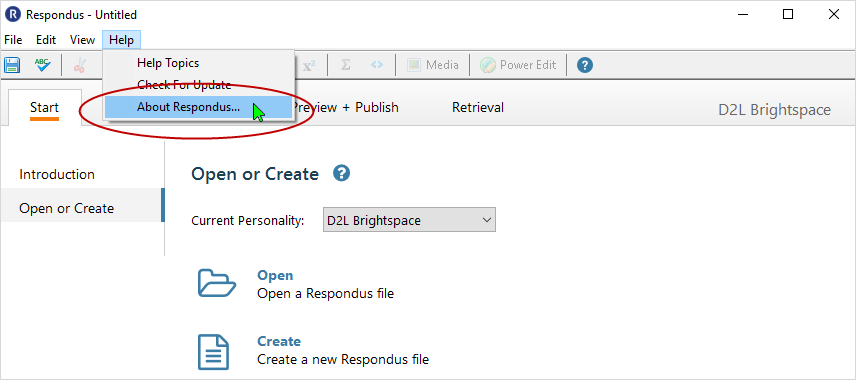The image size is (856, 380).
Task: Close the Respondus window
Action: coord(834,14)
